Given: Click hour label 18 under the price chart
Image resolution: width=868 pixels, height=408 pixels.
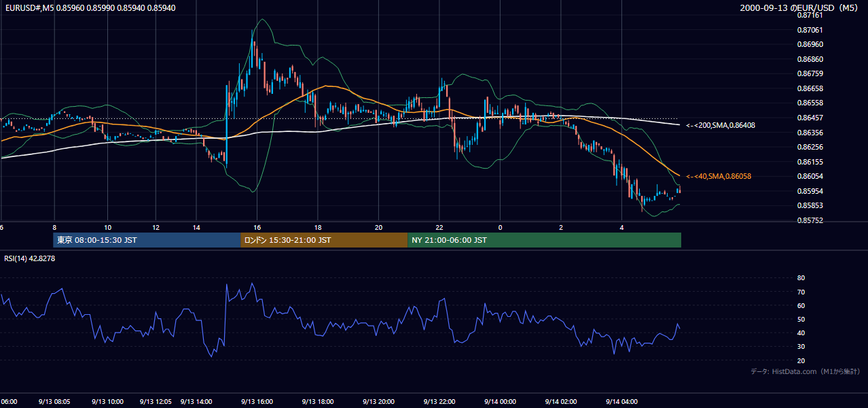Looking at the screenshot, I should [318, 227].
